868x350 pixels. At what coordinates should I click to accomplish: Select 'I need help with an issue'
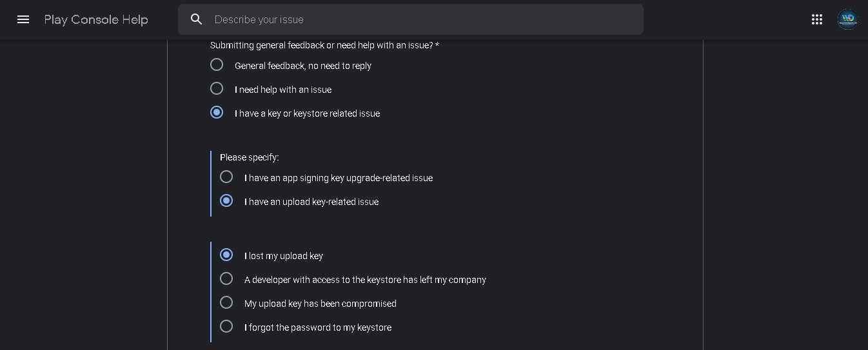(x=217, y=88)
